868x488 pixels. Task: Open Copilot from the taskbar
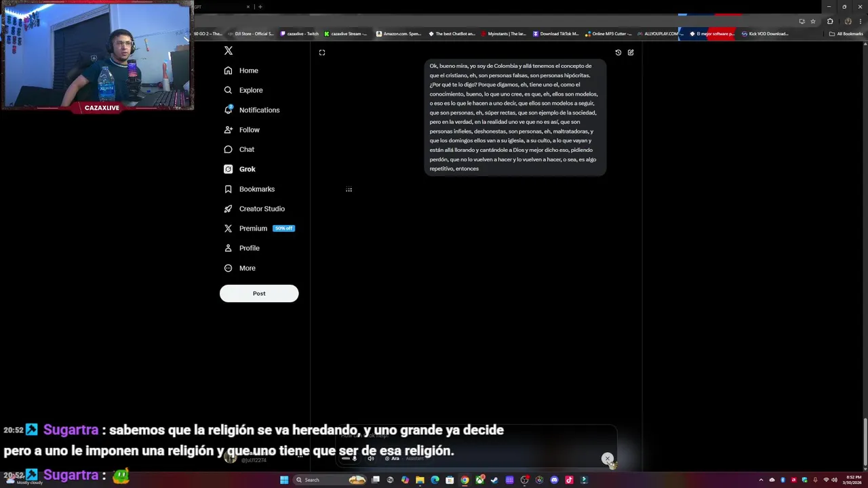(405, 480)
